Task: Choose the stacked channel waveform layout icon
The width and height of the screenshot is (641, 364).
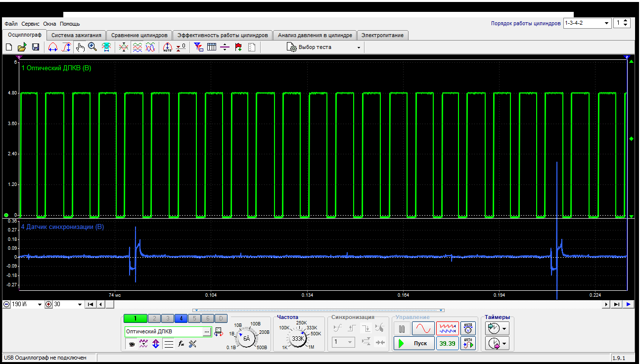Action: (137, 47)
